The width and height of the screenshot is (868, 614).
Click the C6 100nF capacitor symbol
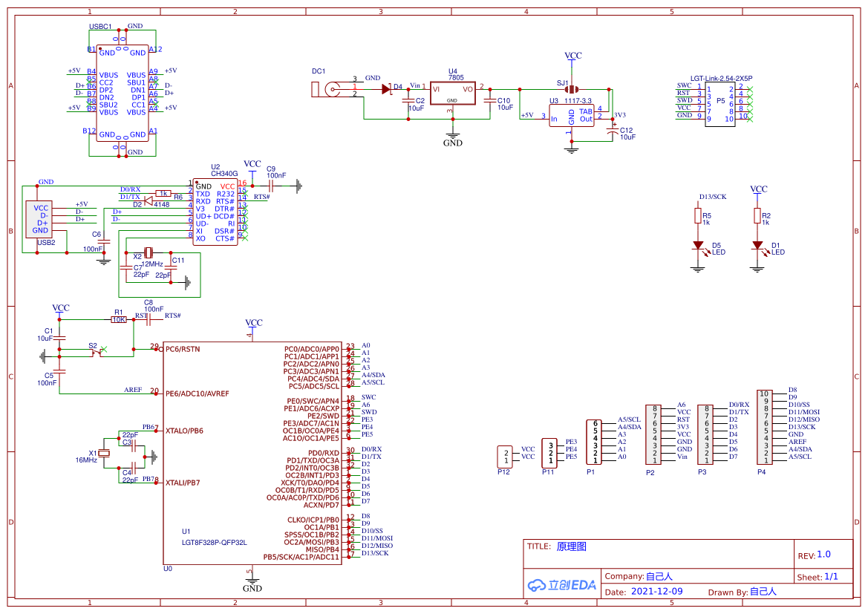click(104, 242)
